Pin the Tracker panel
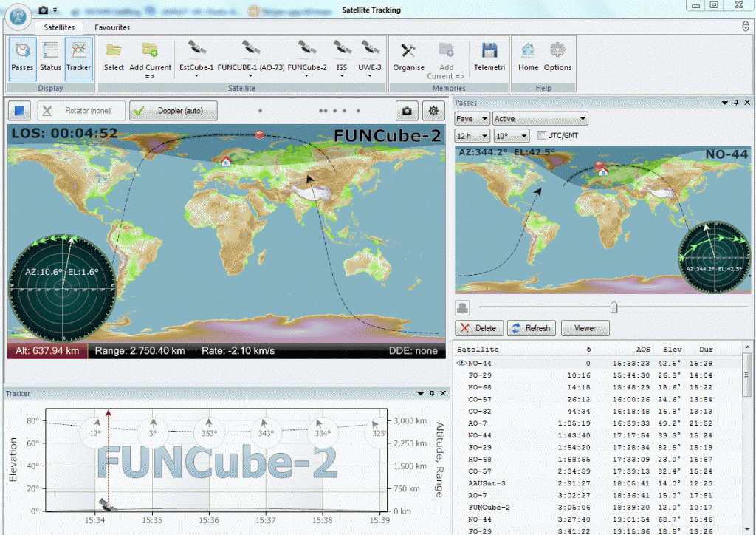756x535 pixels. 432,393
